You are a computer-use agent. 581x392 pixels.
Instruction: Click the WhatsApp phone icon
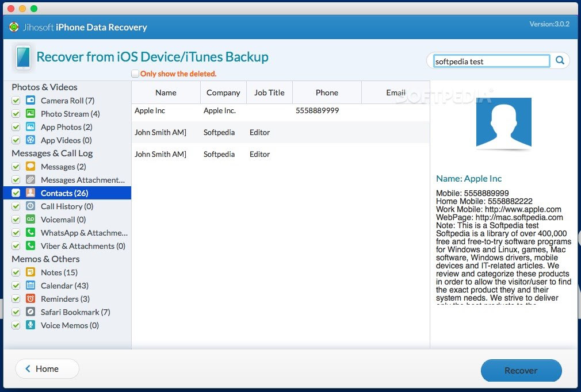click(30, 233)
